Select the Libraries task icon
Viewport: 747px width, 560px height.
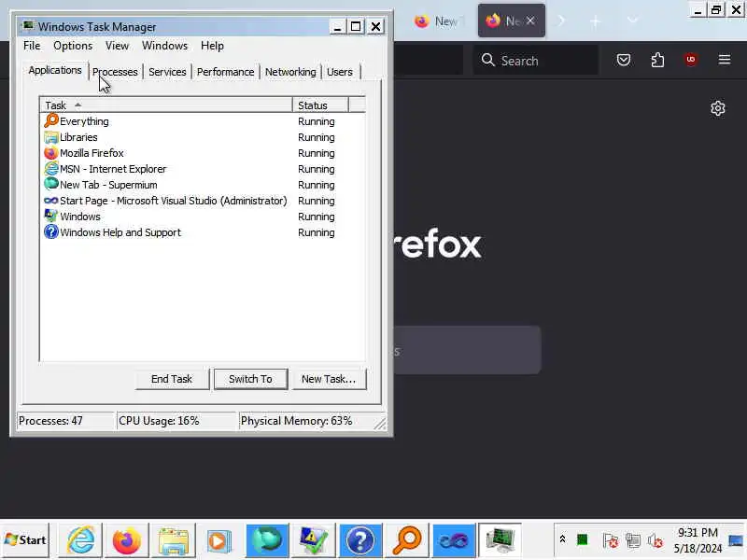tap(51, 137)
